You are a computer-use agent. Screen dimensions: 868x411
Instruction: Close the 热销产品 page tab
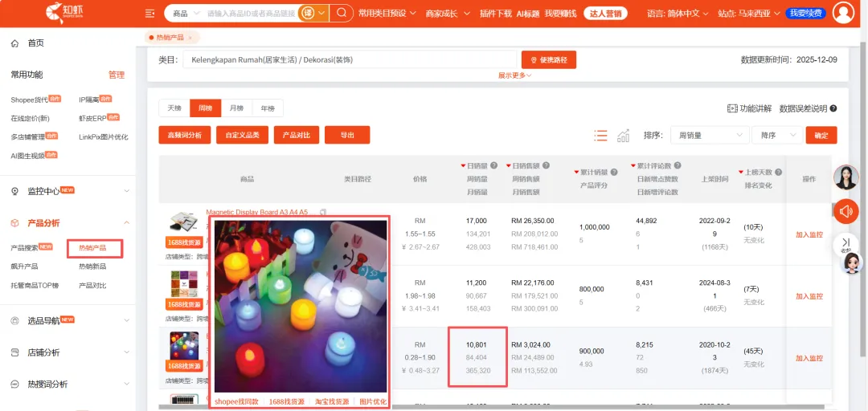190,38
